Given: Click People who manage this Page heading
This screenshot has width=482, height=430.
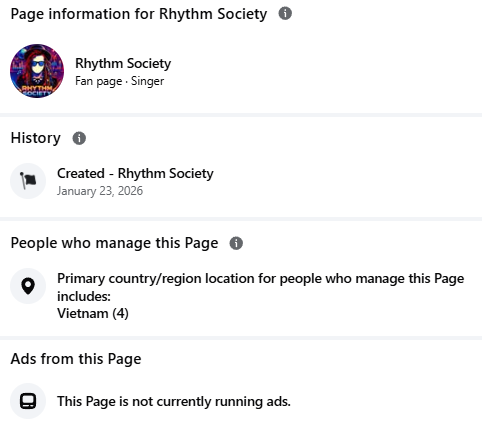Looking at the screenshot, I should coord(114,243).
